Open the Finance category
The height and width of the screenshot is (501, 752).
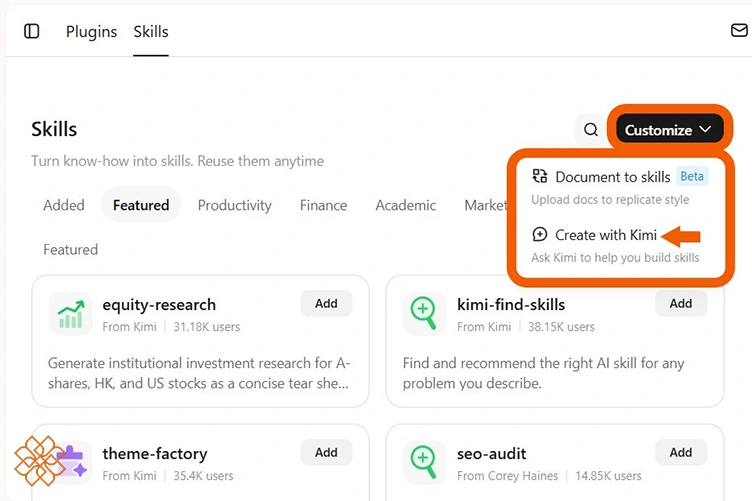[323, 205]
